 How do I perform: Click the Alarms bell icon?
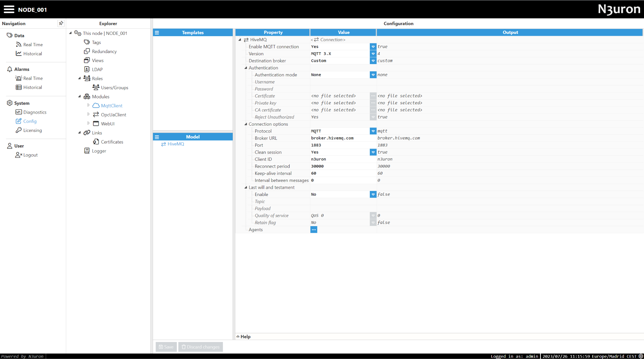coord(10,69)
